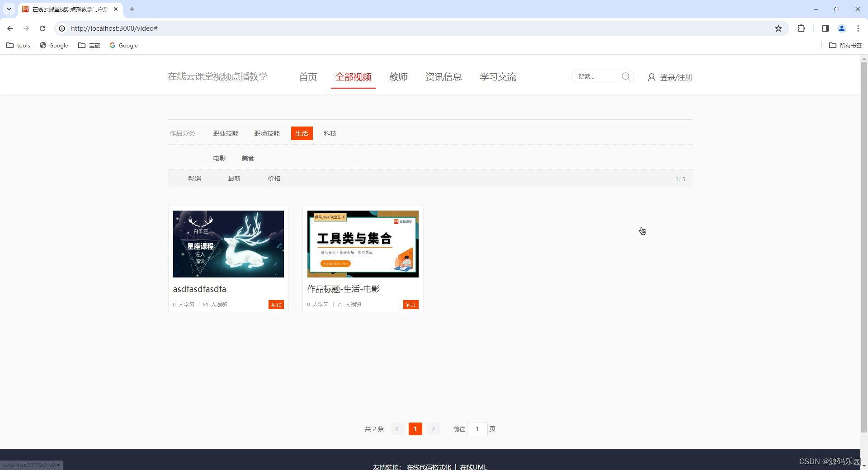This screenshot has width=868, height=470.
Task: Switch to the 资讯信息 tab
Action: tap(443, 77)
